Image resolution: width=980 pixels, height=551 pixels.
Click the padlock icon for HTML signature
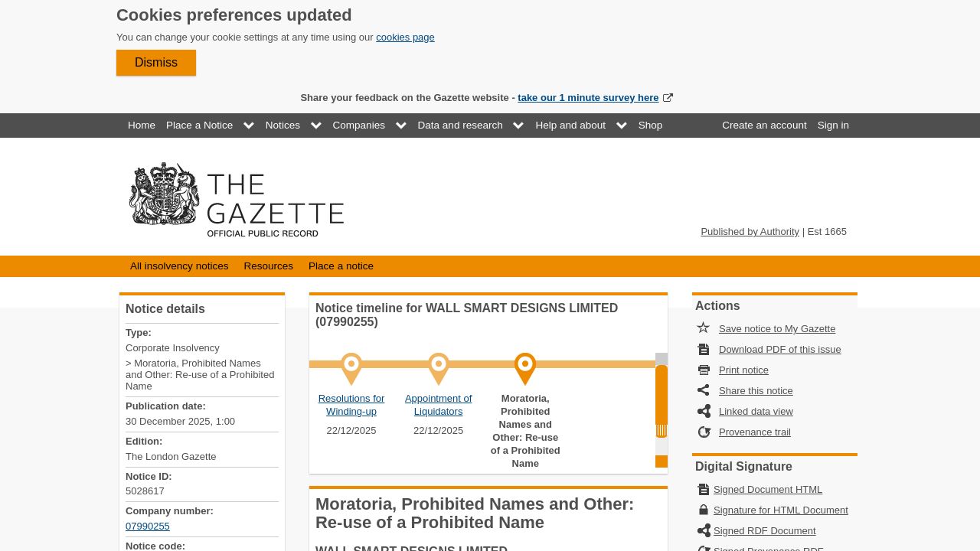point(704,510)
